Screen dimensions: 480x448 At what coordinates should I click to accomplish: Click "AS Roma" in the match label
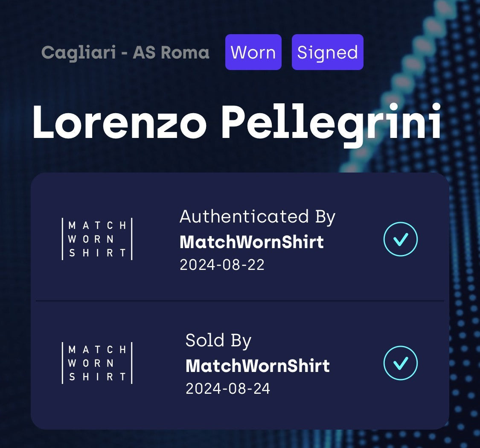point(171,53)
